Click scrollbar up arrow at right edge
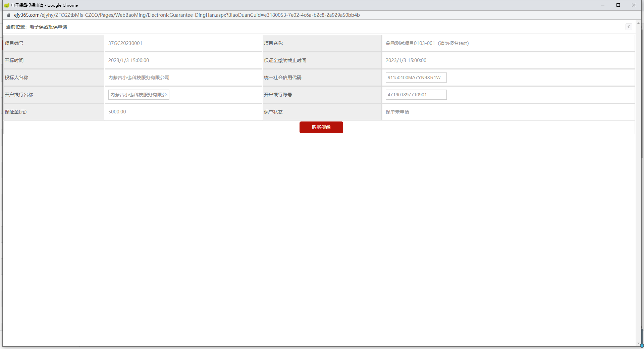The height and width of the screenshot is (349, 644). 638,23
